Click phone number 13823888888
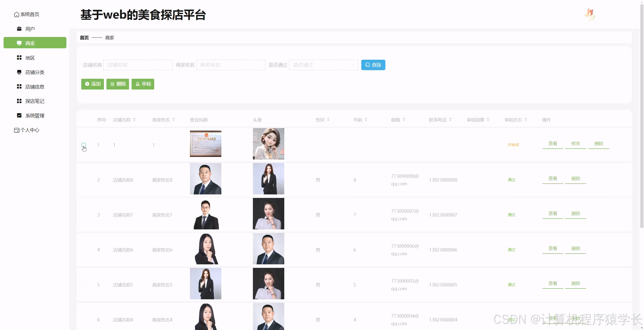This screenshot has height=330, width=644. pyautogui.click(x=443, y=180)
